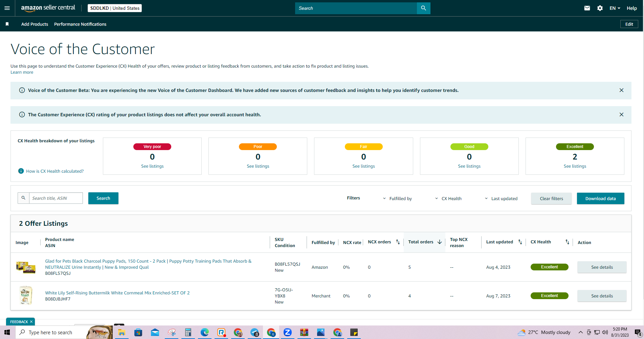Image resolution: width=644 pixels, height=339 pixels.
Task: Open the network icon in system tray
Action: click(x=597, y=332)
